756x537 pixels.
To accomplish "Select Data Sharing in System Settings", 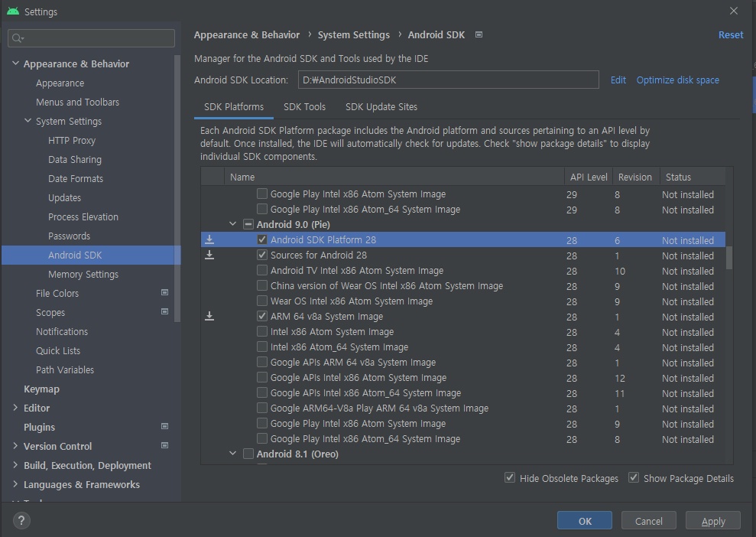I will (75, 160).
